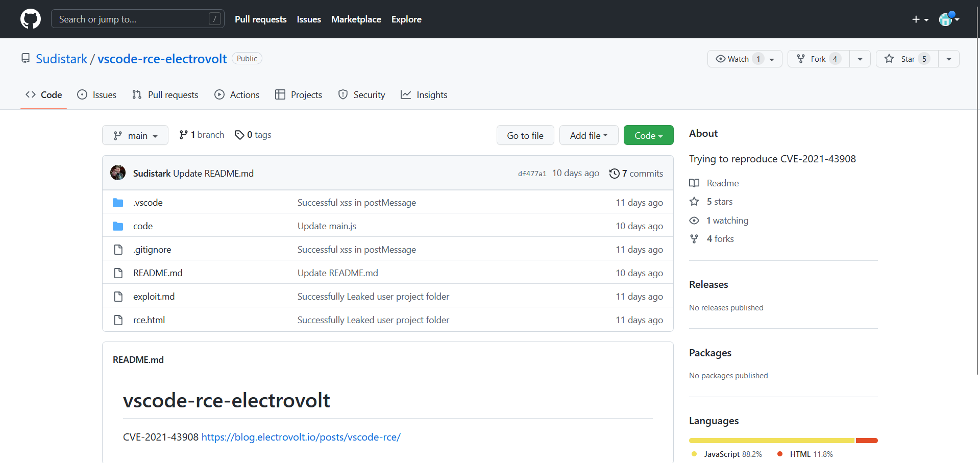Switch to the Actions tab
The image size is (980, 463).
pyautogui.click(x=237, y=94)
